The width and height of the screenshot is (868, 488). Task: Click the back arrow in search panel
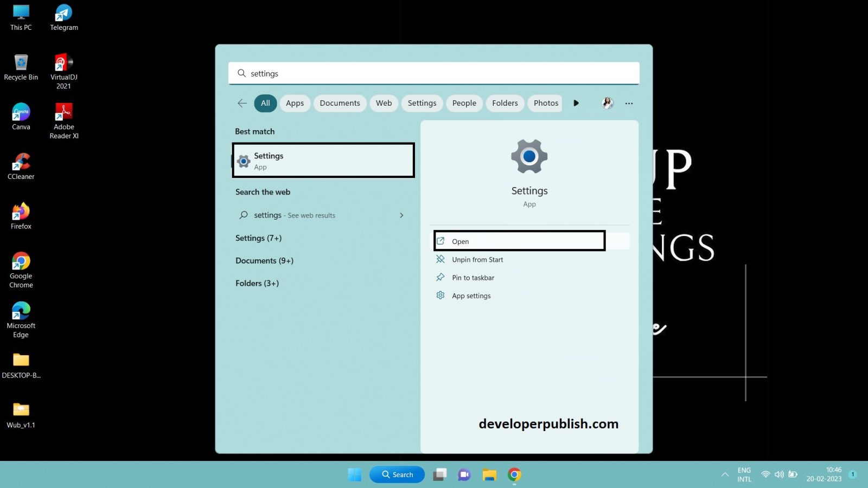tap(242, 103)
